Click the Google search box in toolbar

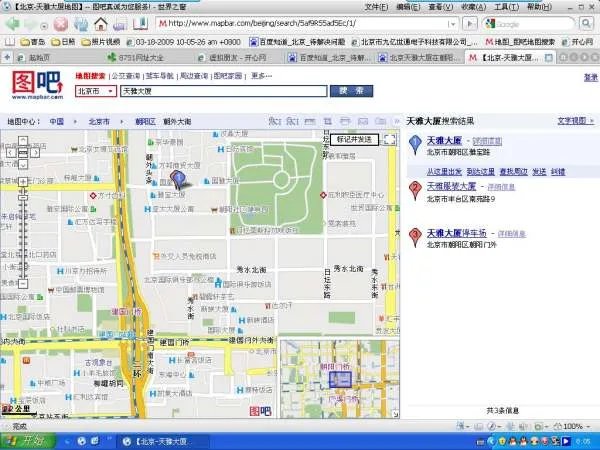530,24
